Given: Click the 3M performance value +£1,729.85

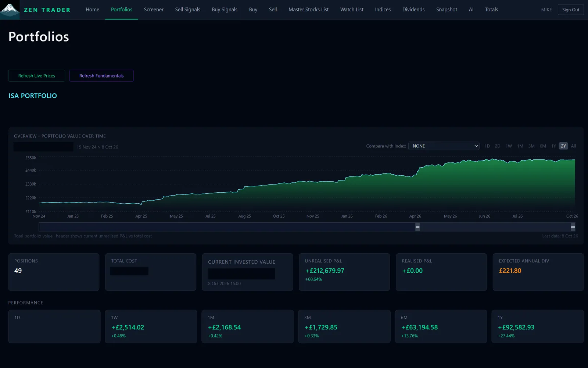Looking at the screenshot, I should (x=321, y=327).
